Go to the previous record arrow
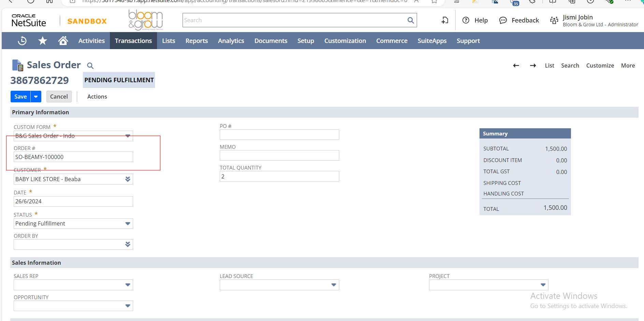Image resolution: width=644 pixels, height=321 pixels. (516, 65)
